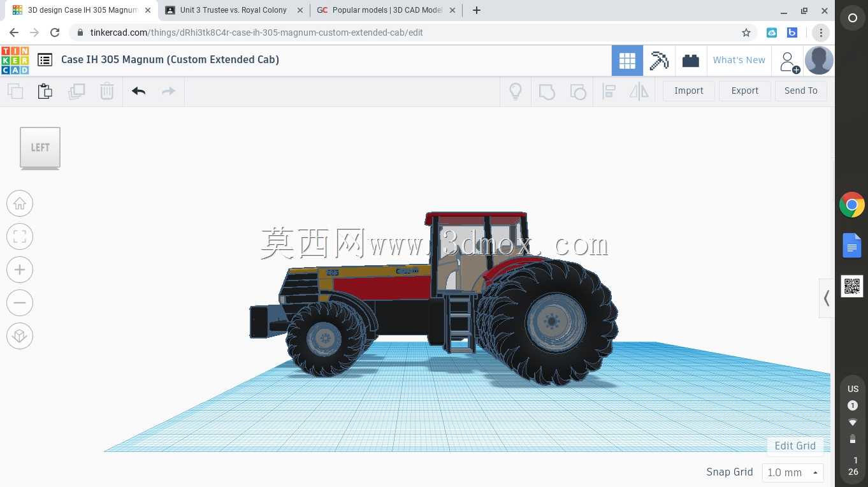The height and width of the screenshot is (487, 868).
Task: Click the invite collaborator icon
Action: (x=789, y=62)
